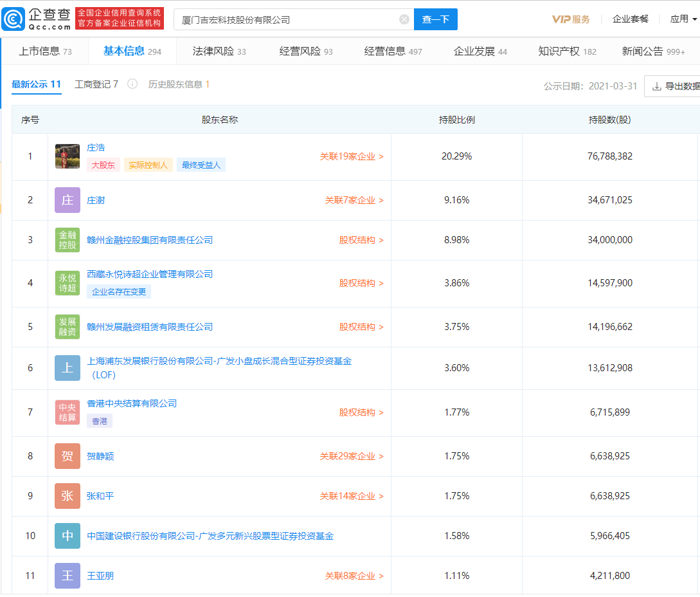Click the green 永悦诗超 company logo
700x597 pixels.
[x=67, y=283]
